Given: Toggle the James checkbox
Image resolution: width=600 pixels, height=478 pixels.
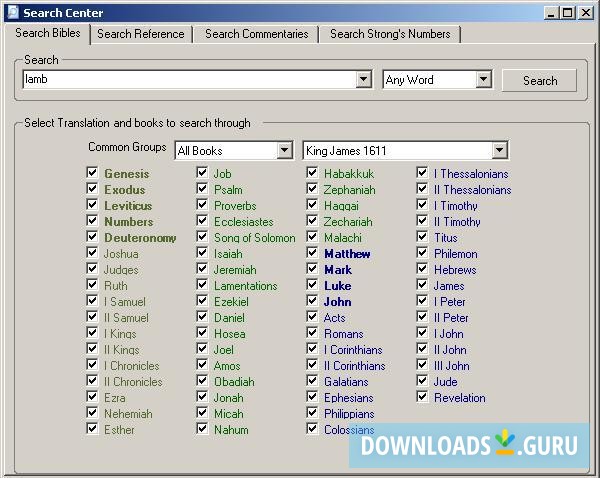Looking at the screenshot, I should 422,285.
